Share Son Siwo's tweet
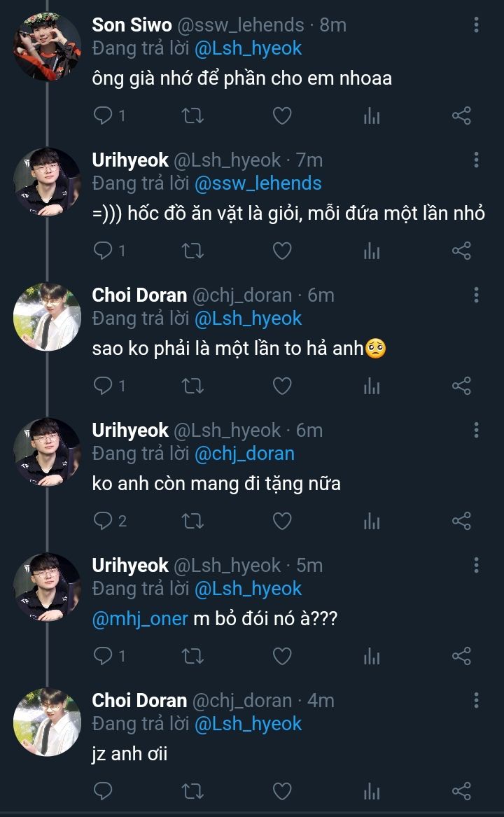Screen dimensions: 504x817 click(461, 116)
